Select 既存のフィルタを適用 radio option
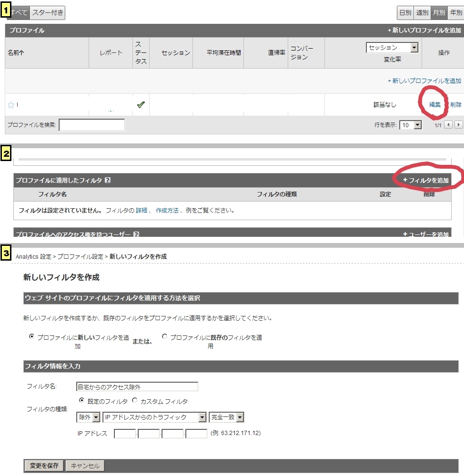Image resolution: width=464 pixels, height=476 pixels. pos(165,336)
